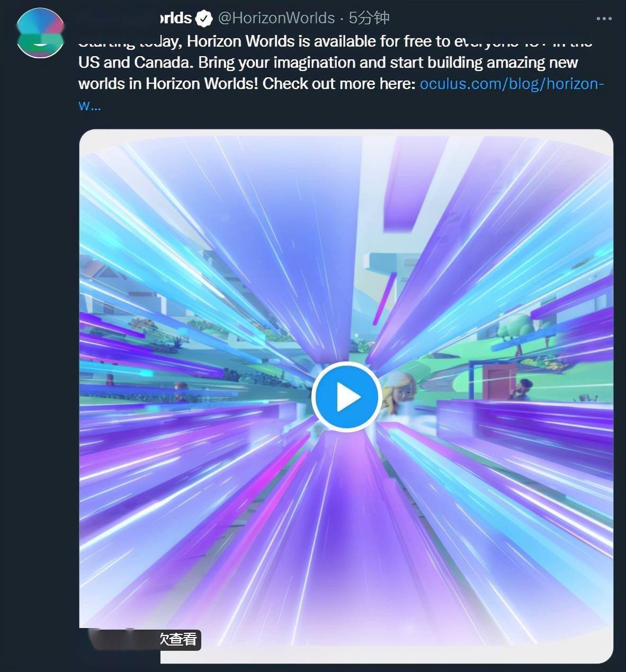This screenshot has height=672, width=626.
Task: Click the bold account display name
Action: pos(175,18)
